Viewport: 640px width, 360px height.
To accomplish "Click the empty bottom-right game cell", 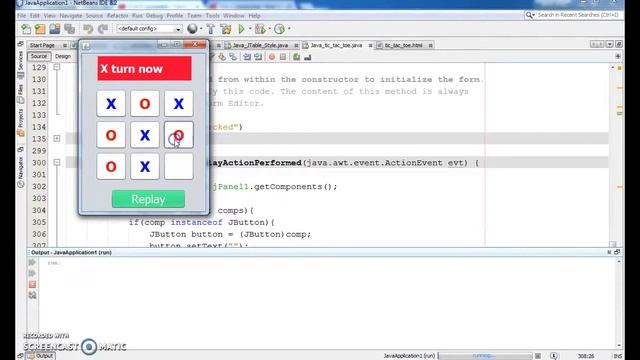I will click(x=179, y=166).
